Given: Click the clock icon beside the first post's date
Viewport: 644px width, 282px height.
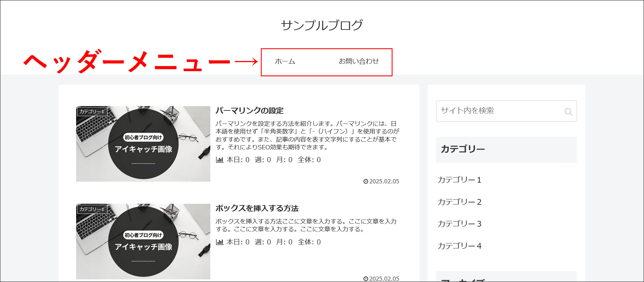Looking at the screenshot, I should 366,181.
